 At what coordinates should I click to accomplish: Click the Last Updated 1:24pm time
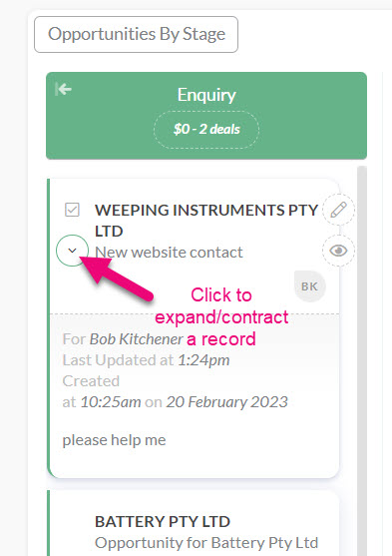point(203,360)
